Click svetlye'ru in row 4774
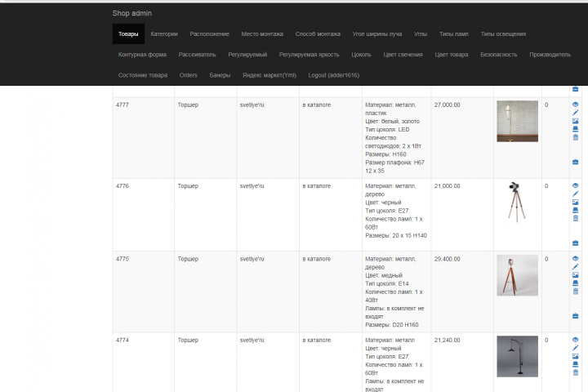Viewport: 588px width, 392px height. [x=252, y=340]
